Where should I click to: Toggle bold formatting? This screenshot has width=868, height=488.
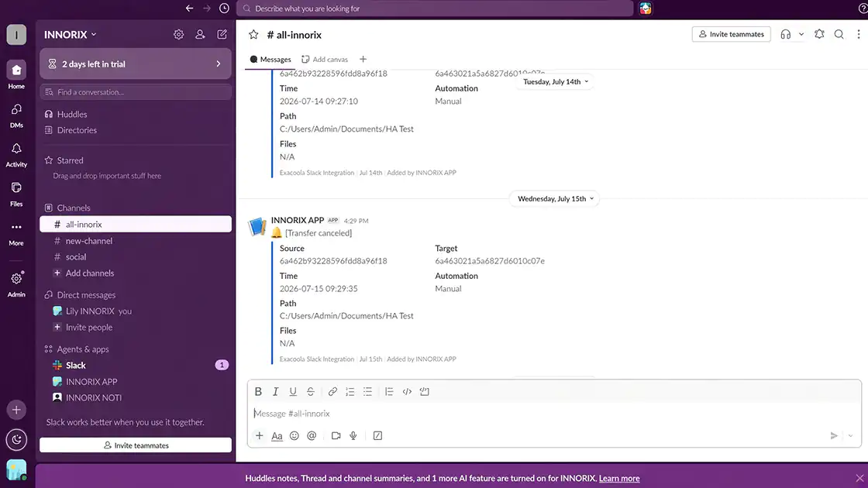[258, 392]
